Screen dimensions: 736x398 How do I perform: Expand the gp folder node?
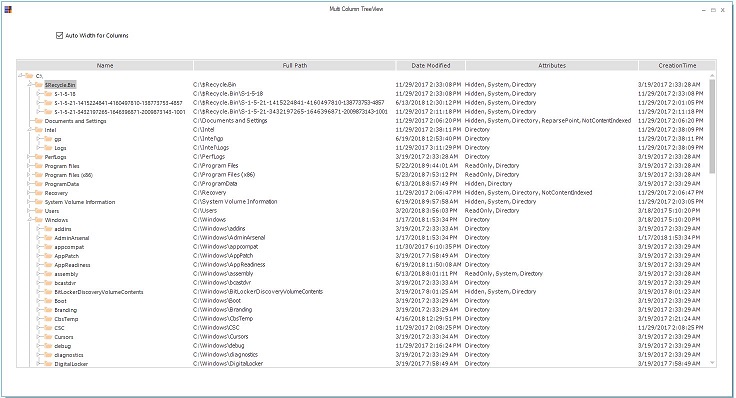[39, 138]
